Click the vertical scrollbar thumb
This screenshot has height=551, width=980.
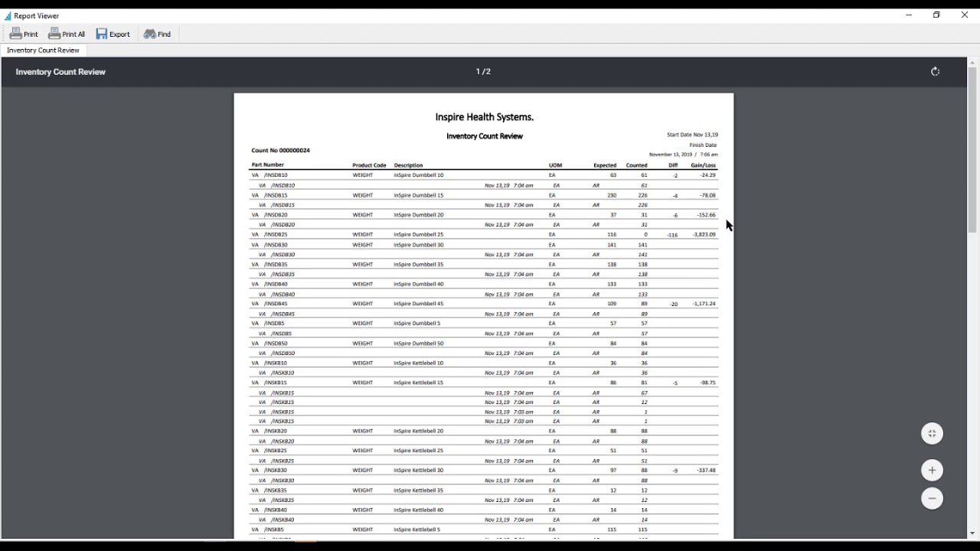tap(972, 150)
